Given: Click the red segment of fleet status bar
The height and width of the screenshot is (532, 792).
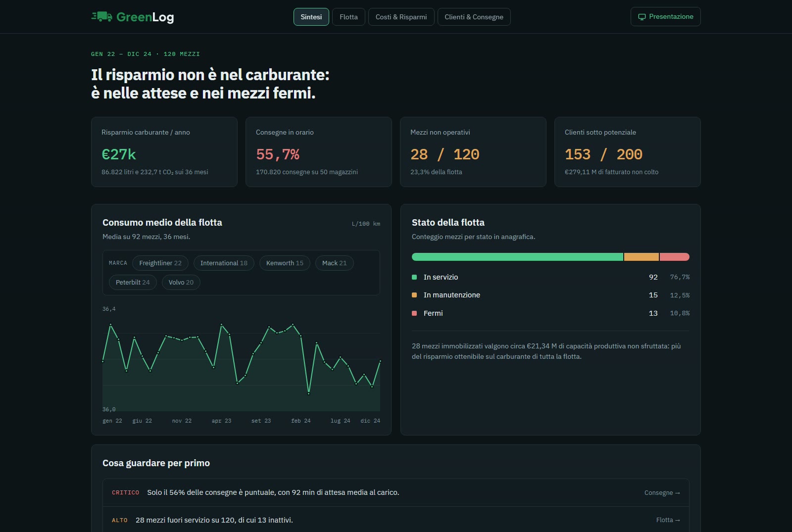Looking at the screenshot, I should (675, 257).
